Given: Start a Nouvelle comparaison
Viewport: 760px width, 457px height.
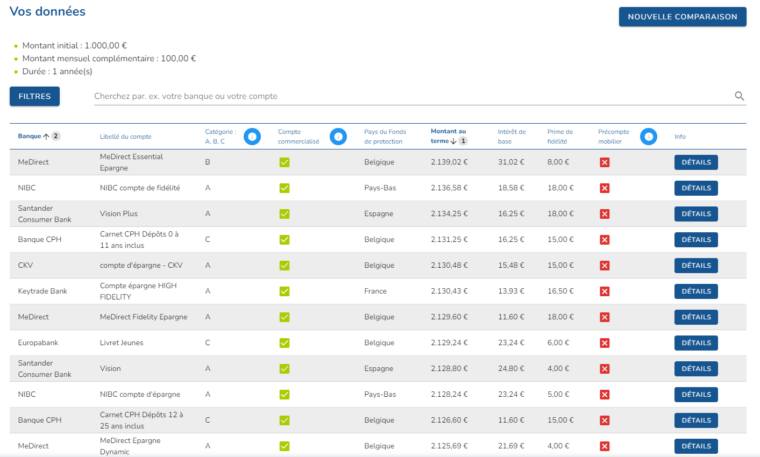Looking at the screenshot, I should pos(682,17).
